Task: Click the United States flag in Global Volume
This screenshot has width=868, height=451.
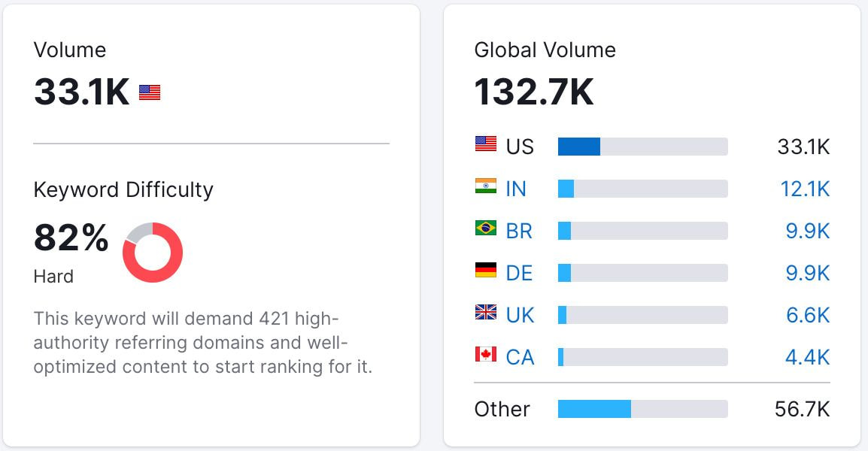Action: [x=486, y=144]
